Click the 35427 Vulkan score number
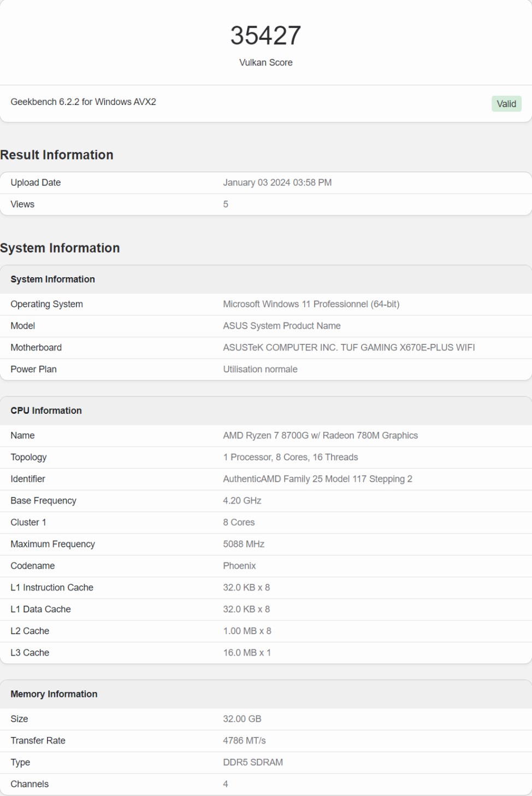The image size is (532, 796). [x=265, y=36]
